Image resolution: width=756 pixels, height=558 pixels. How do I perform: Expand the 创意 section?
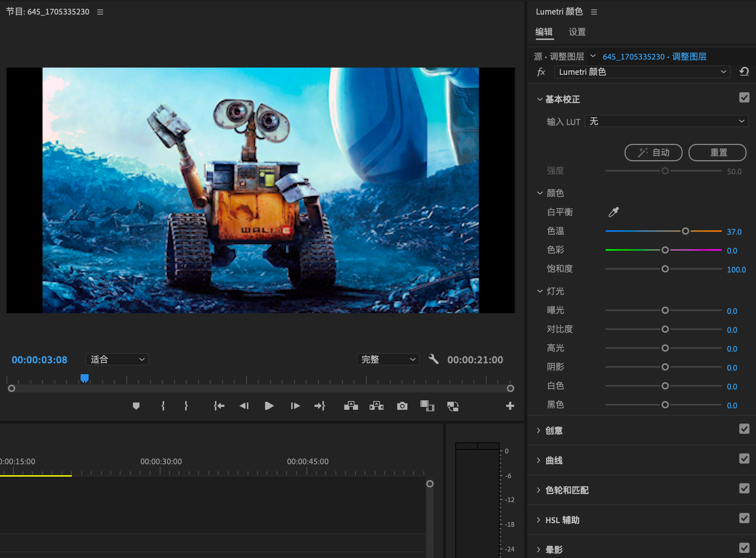tap(538, 430)
